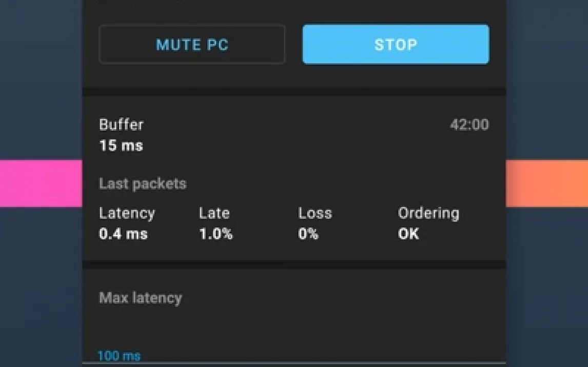
Task: Select the 0% loss value
Action: coord(308,234)
